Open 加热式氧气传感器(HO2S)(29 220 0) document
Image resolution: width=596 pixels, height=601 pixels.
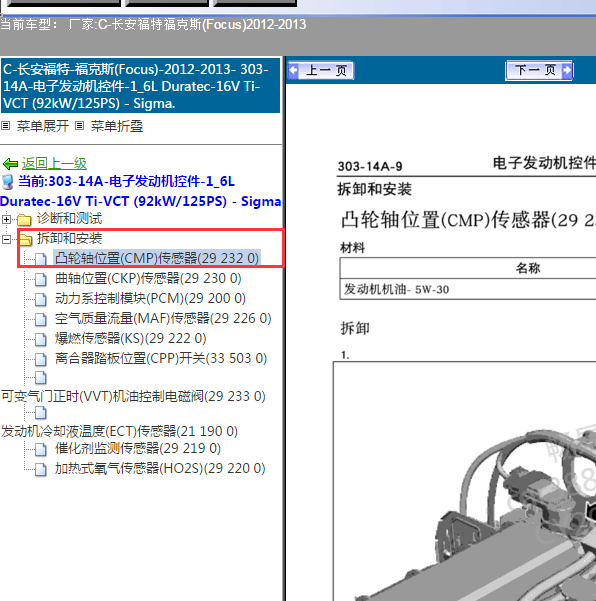pyautogui.click(x=160, y=468)
